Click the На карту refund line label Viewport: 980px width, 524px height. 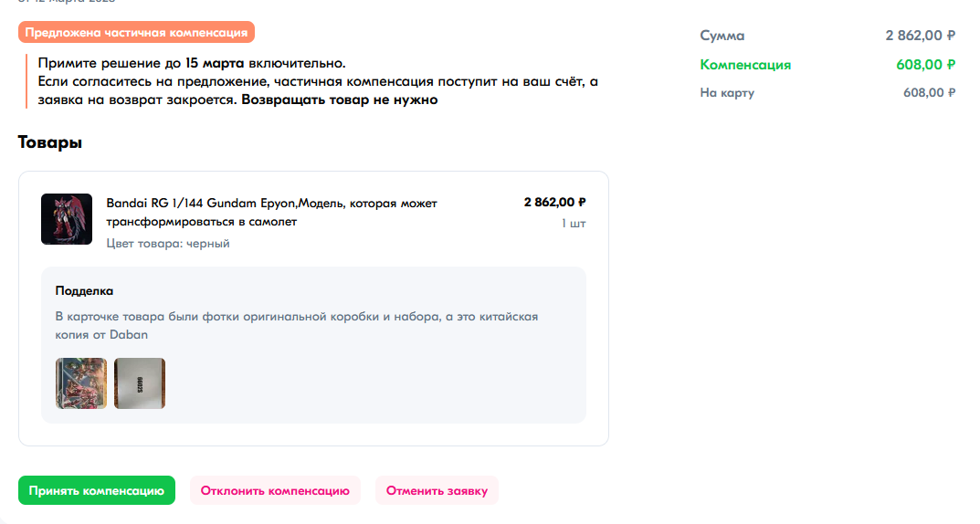727,92
